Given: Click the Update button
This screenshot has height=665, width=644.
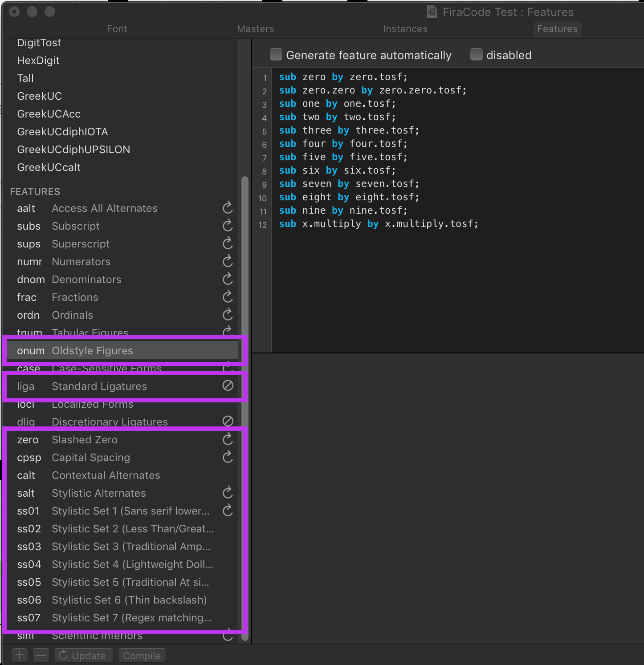Looking at the screenshot, I should click(83, 655).
